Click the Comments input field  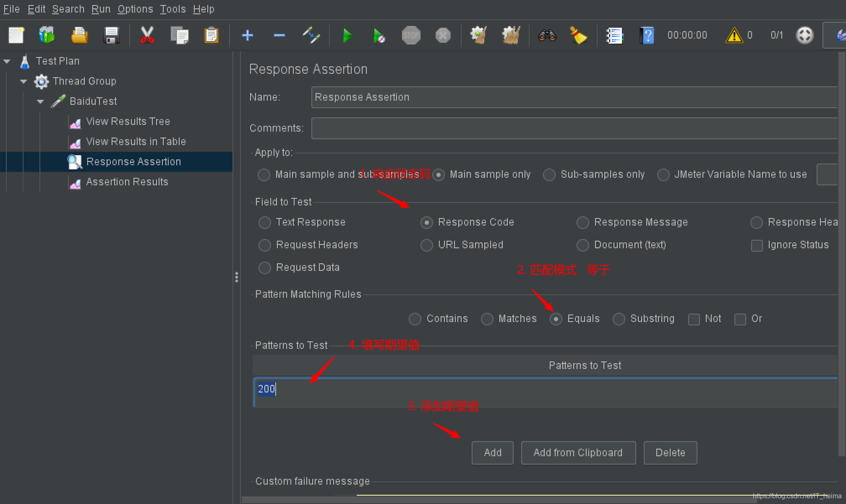pos(574,128)
